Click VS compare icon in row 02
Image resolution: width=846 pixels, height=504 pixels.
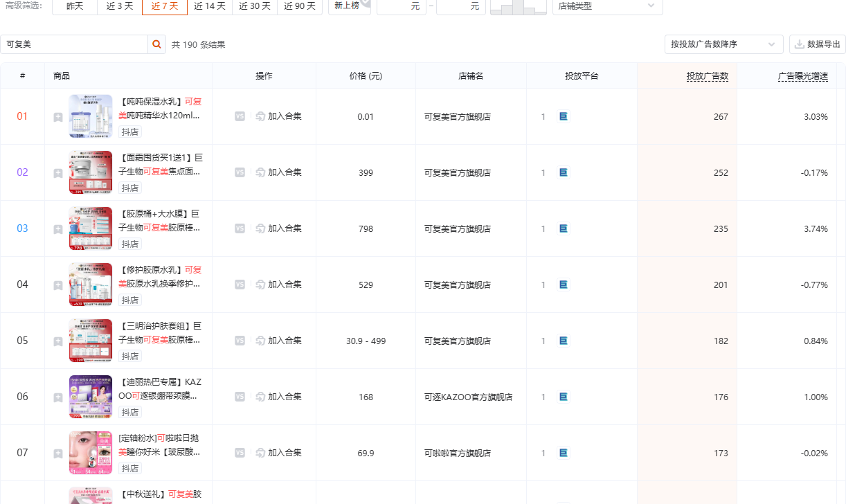click(x=240, y=172)
